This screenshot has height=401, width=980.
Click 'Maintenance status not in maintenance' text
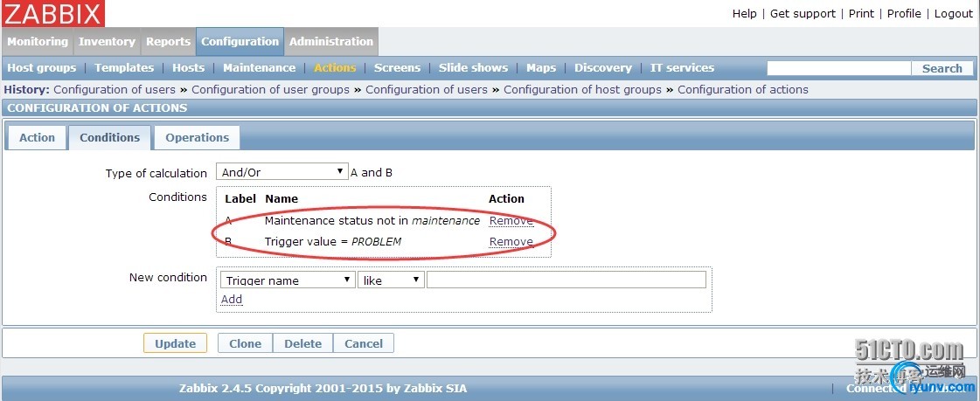[372, 220]
